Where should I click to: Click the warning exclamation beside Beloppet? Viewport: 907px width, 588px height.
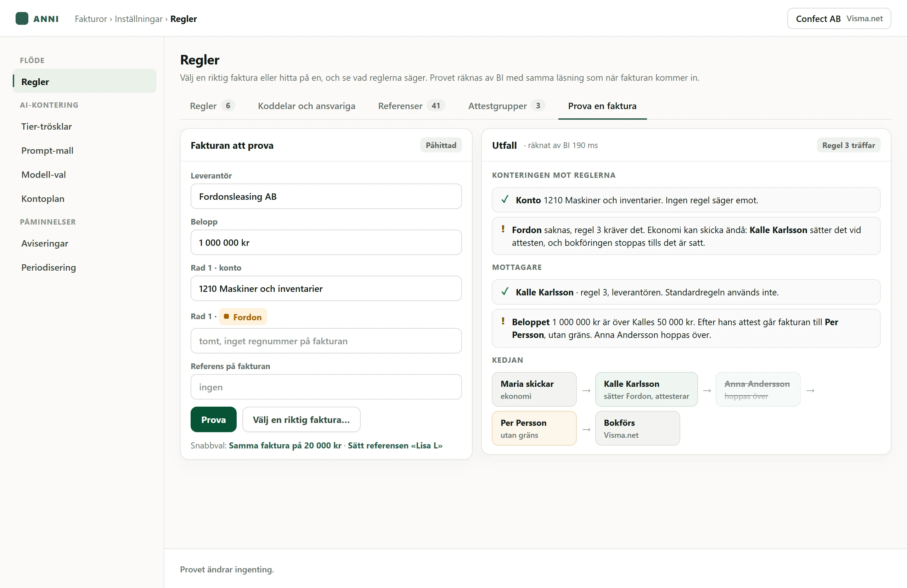pos(503,321)
